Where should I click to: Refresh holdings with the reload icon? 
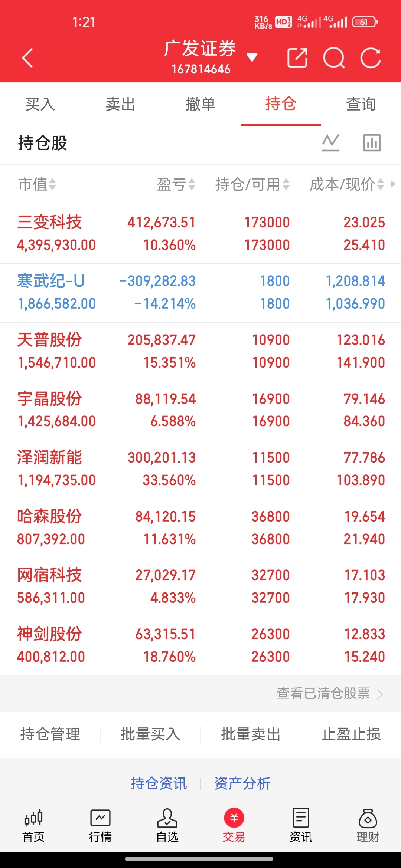[x=371, y=58]
